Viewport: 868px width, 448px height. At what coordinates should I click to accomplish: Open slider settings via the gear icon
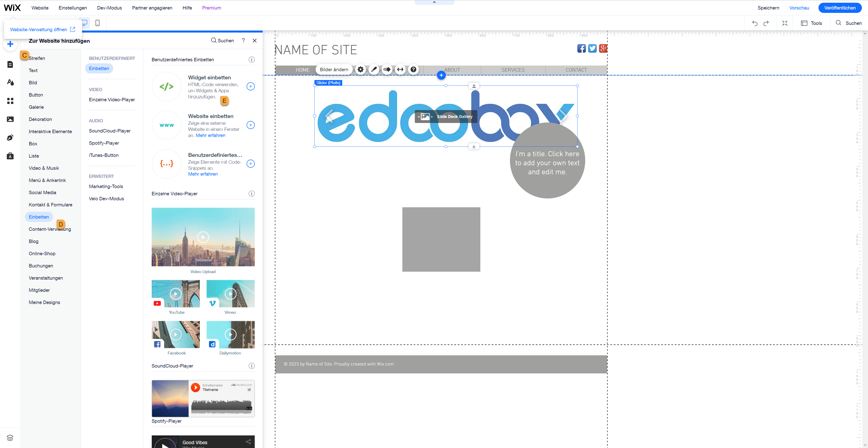point(360,69)
